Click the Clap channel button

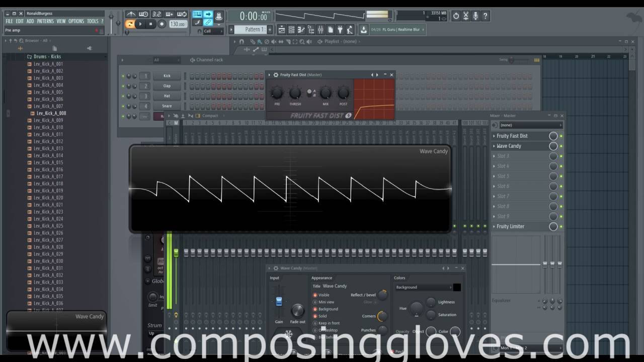point(167,86)
